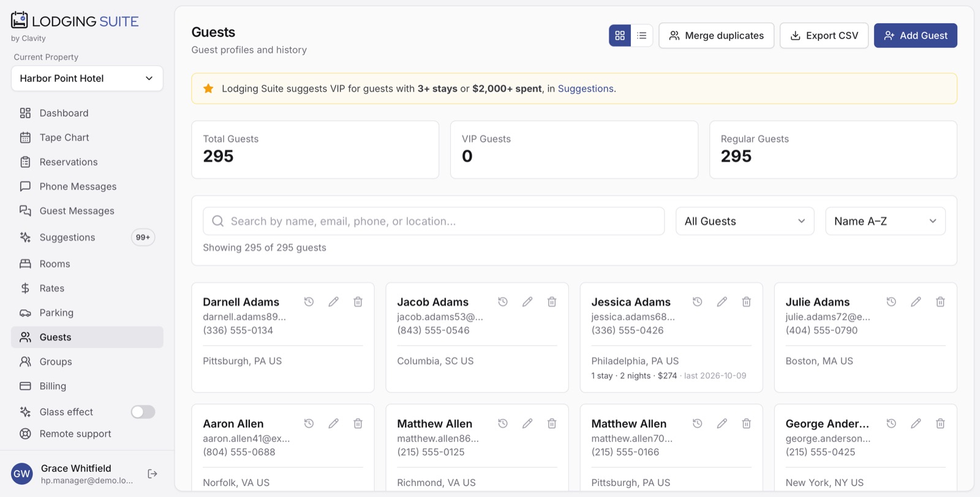The height and width of the screenshot is (497, 980).
Task: Open Dashboard in the sidebar
Action: [87, 113]
